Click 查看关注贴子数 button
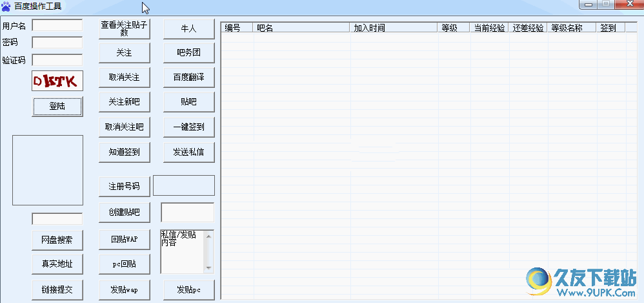Screen dimensions: 644x303 124,29
